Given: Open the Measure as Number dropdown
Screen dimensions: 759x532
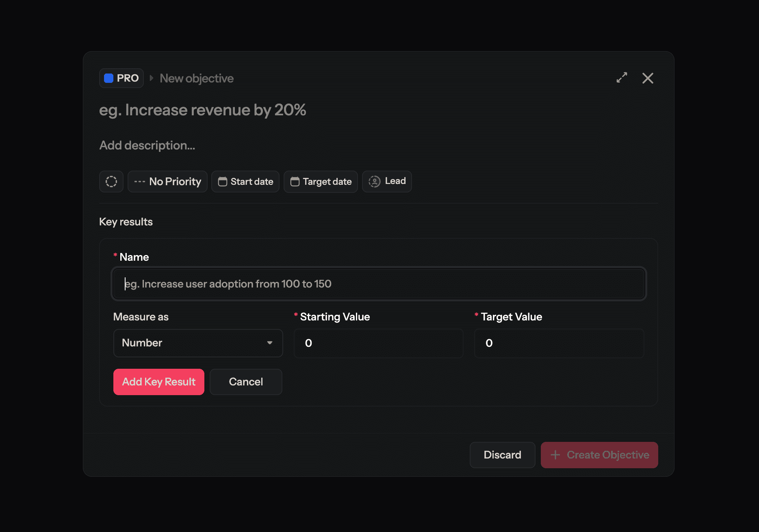Looking at the screenshot, I should [198, 343].
